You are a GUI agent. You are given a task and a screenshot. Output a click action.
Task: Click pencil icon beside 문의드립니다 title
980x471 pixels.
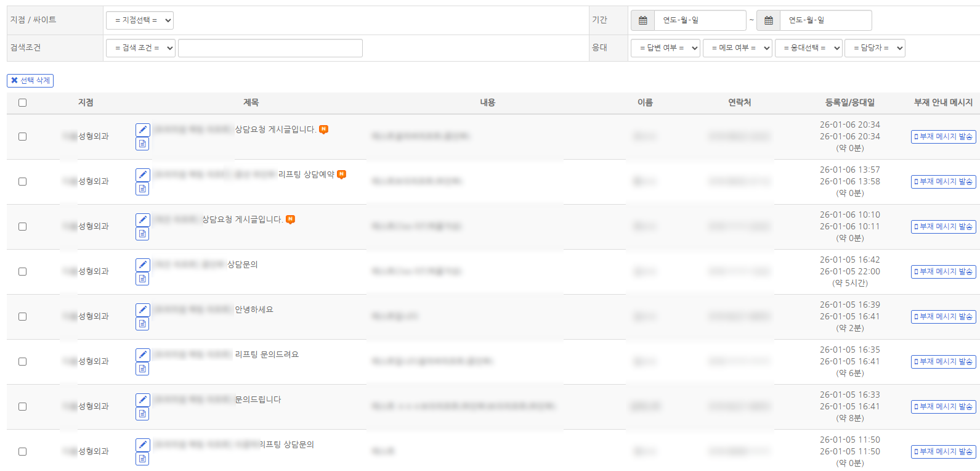[142, 399]
